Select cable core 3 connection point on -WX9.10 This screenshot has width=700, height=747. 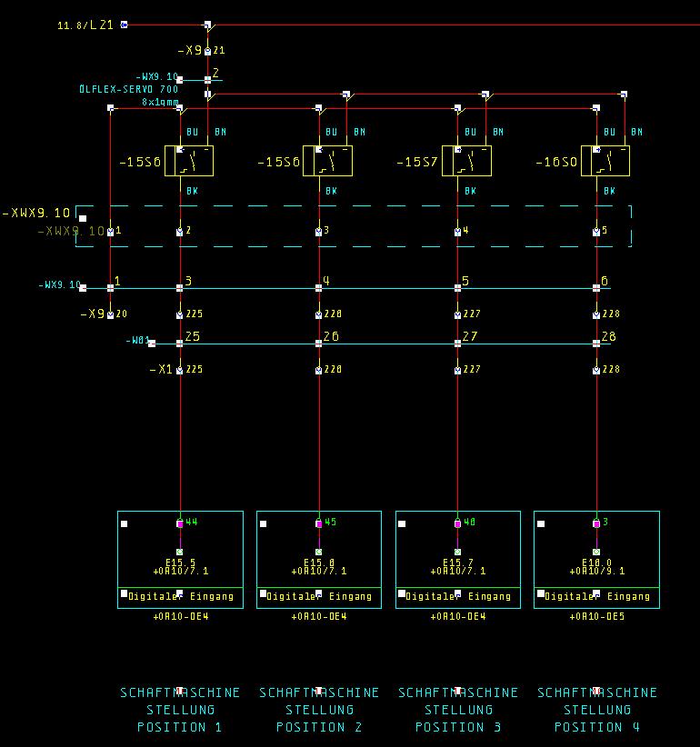point(180,288)
